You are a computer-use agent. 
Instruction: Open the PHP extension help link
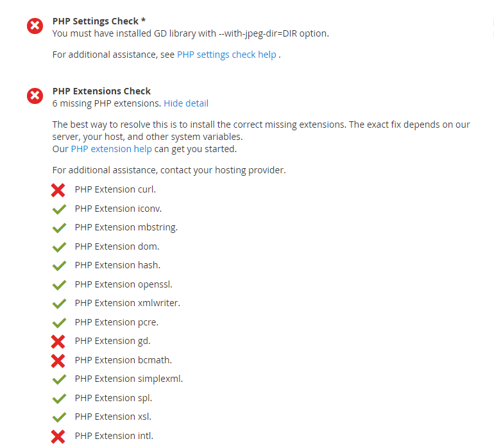point(111,149)
